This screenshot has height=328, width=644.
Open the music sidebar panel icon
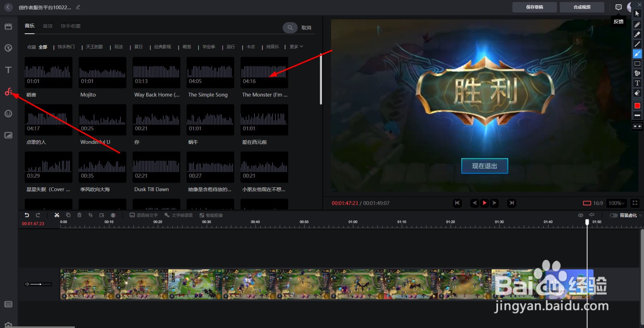pos(8,92)
